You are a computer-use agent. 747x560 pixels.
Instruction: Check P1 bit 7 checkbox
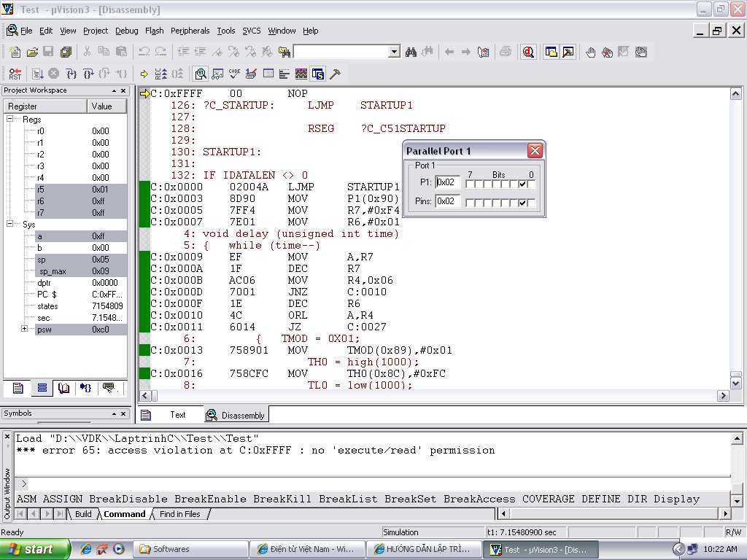click(470, 184)
